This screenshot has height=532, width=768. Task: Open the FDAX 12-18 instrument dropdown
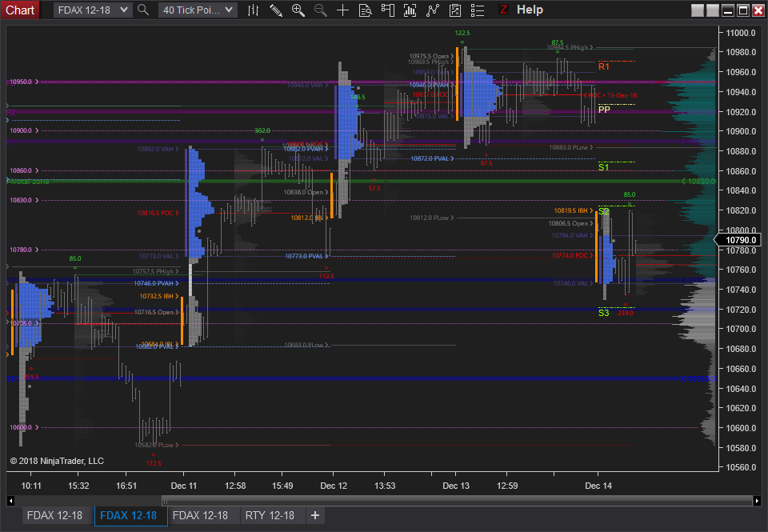tap(93, 10)
